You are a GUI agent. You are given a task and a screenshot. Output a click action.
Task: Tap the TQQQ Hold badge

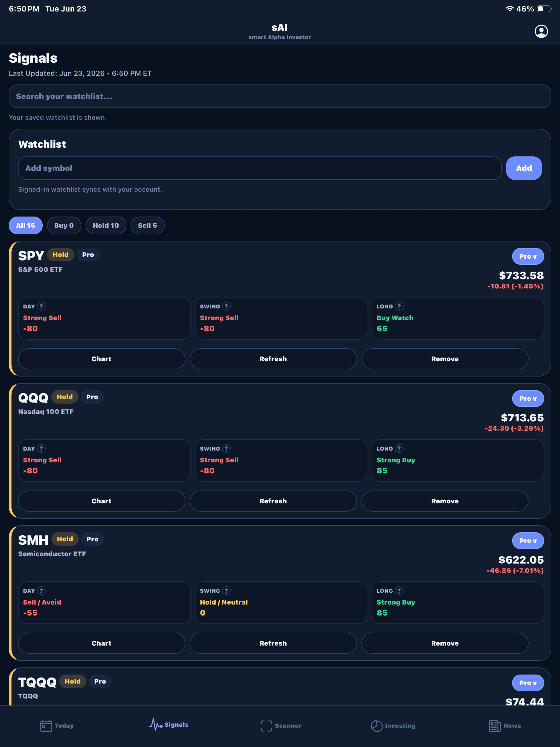[x=73, y=681]
